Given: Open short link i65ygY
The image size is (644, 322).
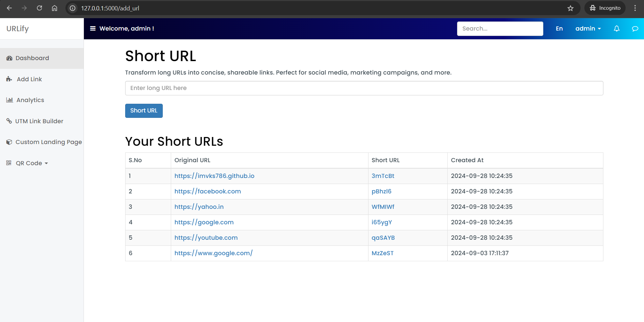Looking at the screenshot, I should 382,222.
